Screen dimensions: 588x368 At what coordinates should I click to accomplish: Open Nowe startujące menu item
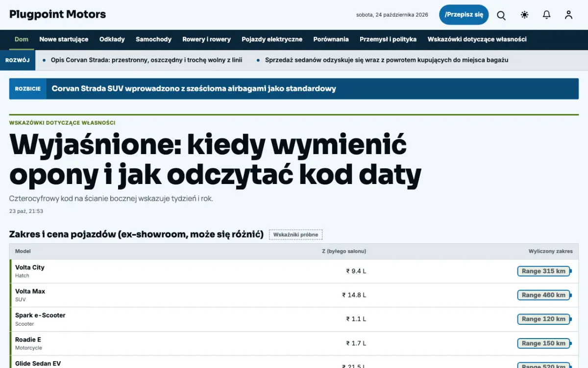coord(64,39)
